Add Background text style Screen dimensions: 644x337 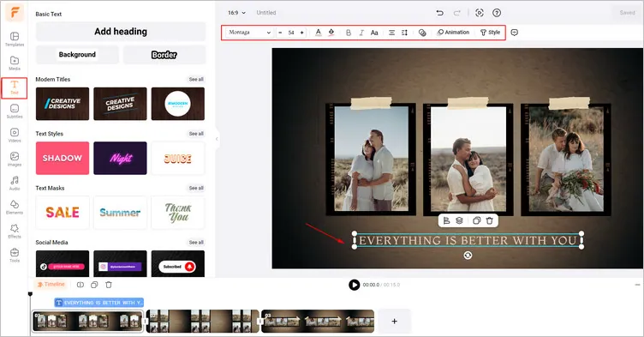point(77,54)
